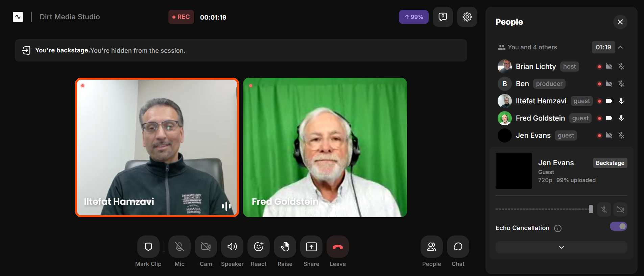
Task: Open the Share screen button
Action: (x=311, y=247)
